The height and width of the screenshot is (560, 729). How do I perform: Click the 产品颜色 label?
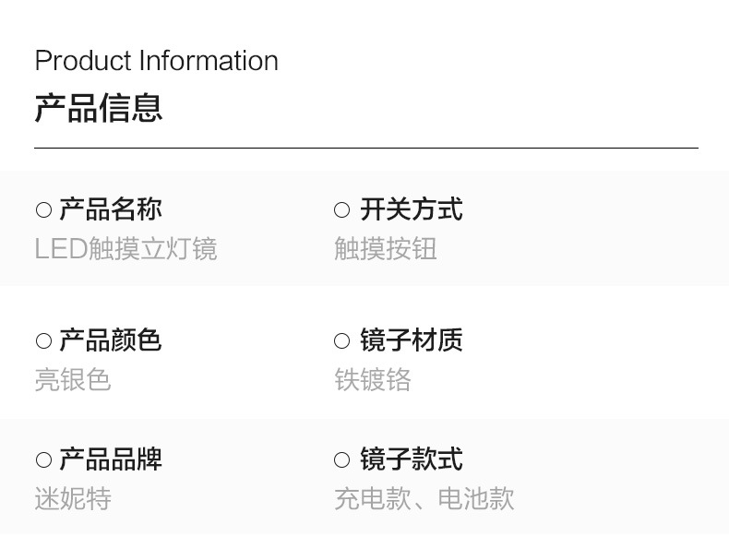(110, 341)
